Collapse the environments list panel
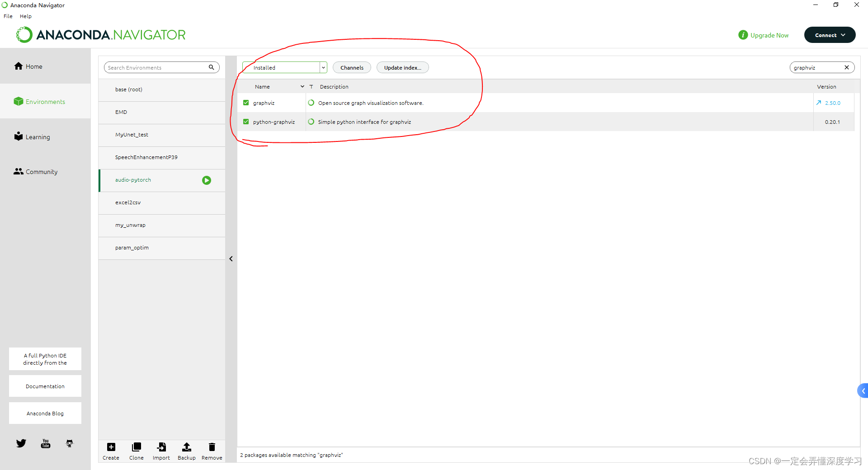The image size is (868, 470). [x=231, y=259]
